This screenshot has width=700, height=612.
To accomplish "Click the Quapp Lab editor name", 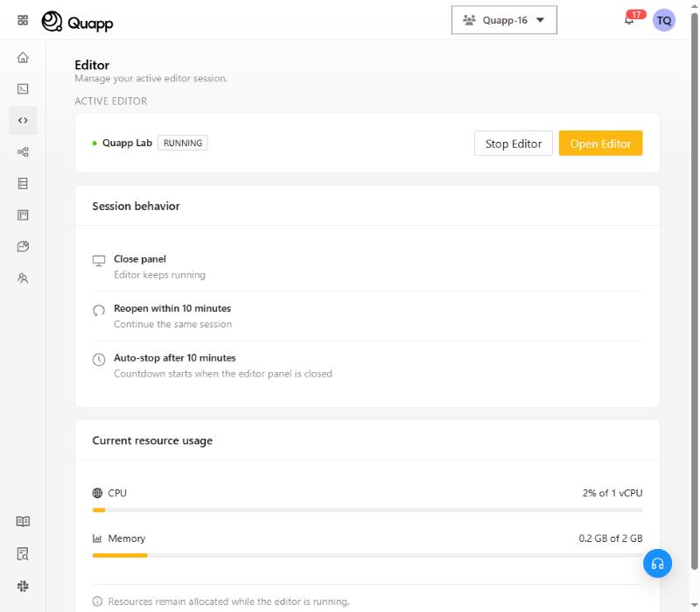I will [127, 143].
